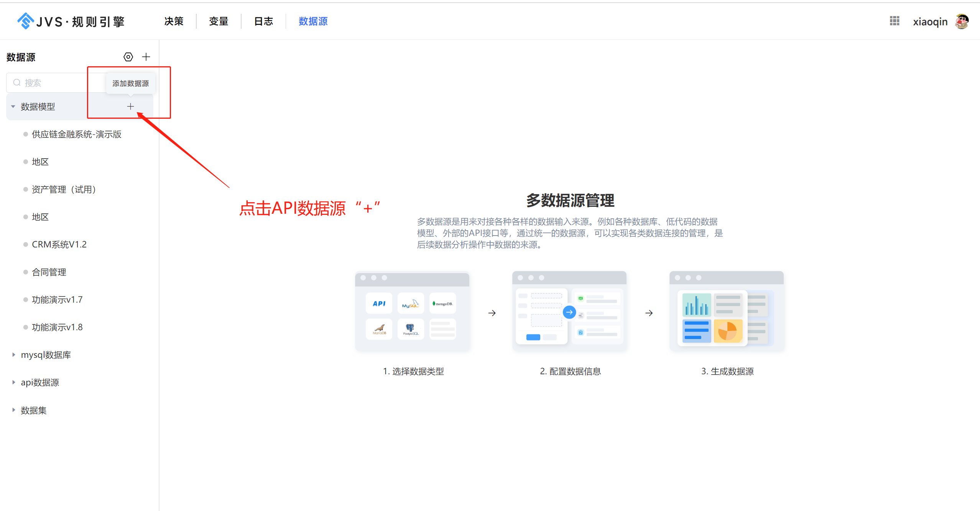Click the plus under 添加数据源 tooltip
Image resolution: width=980 pixels, height=511 pixels.
pyautogui.click(x=130, y=106)
